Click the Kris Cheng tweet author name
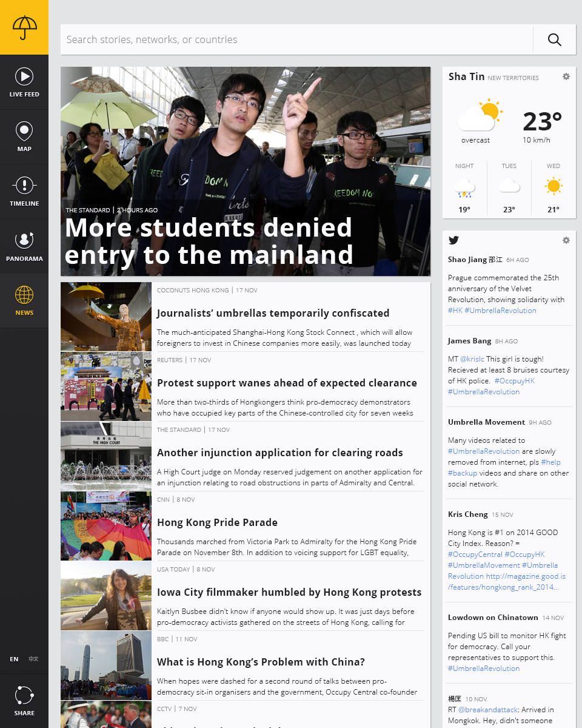582x728 pixels. click(x=468, y=514)
